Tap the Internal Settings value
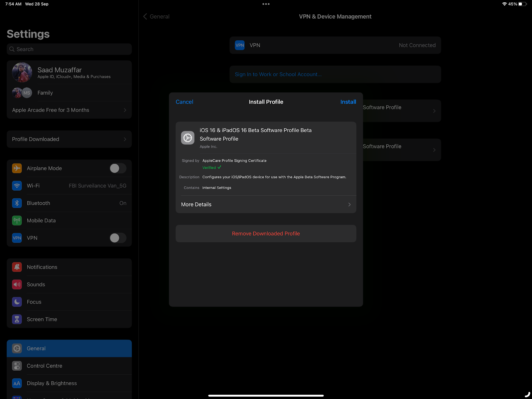The height and width of the screenshot is (399, 532). (217, 188)
